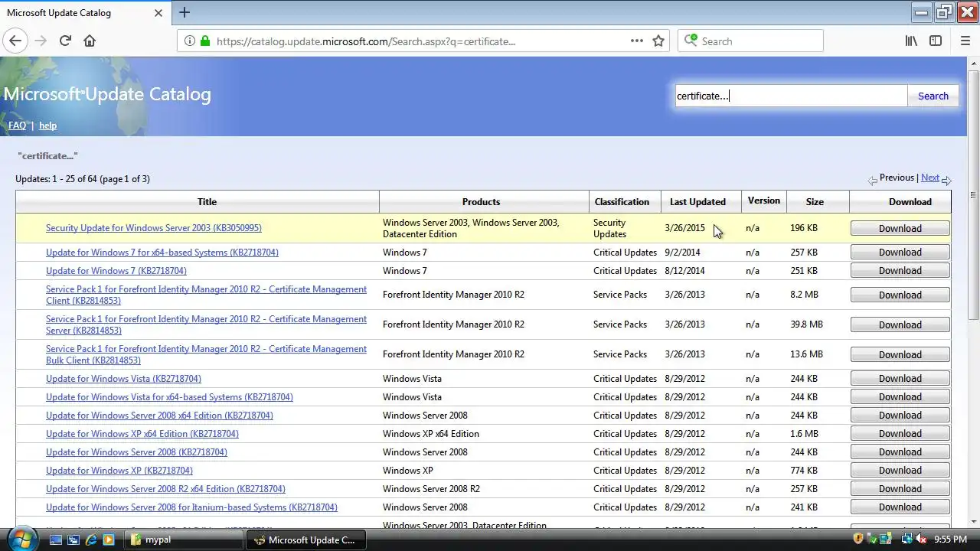Download the 39.8 MB Forefront service pack

[x=900, y=324]
